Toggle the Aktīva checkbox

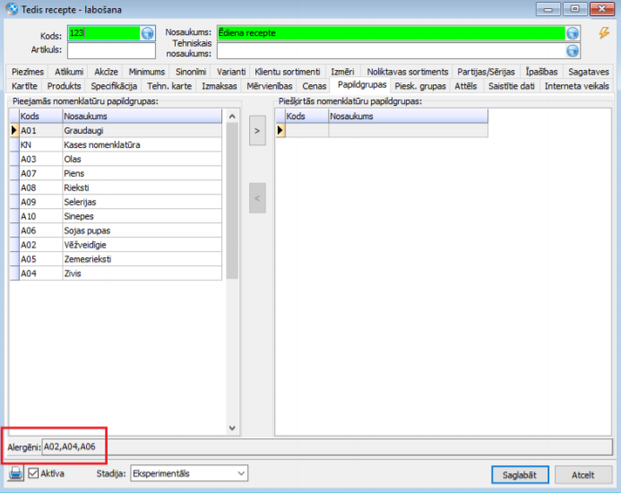point(33,473)
